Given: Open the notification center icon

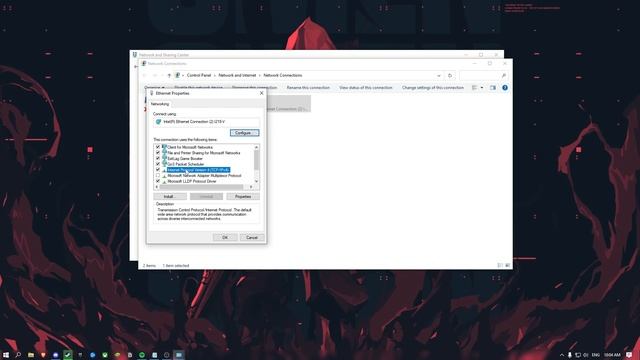Looking at the screenshot, I should (629, 355).
